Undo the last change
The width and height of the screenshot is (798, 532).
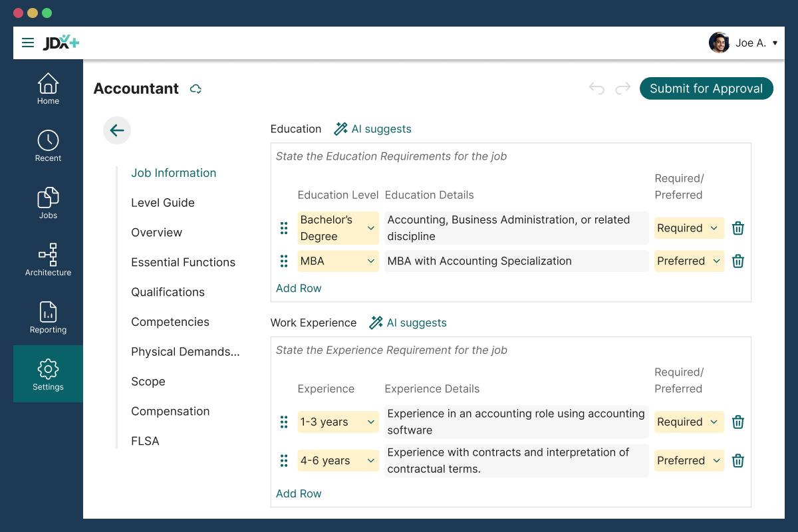[597, 88]
